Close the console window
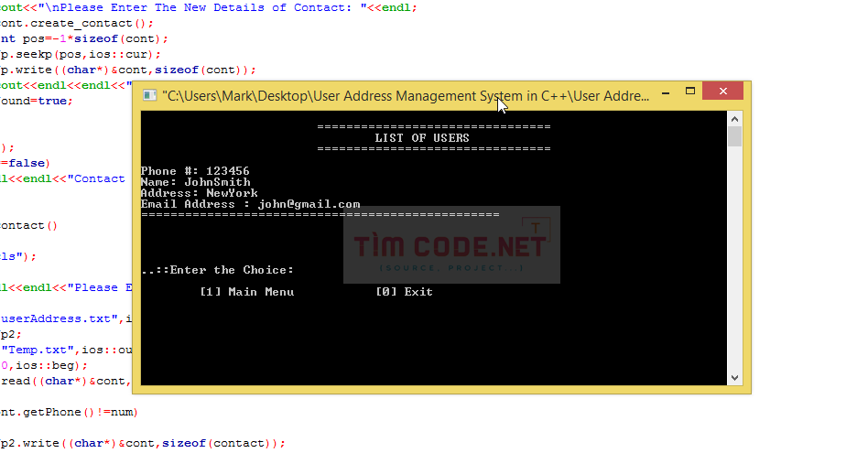Image resolution: width=868 pixels, height=453 pixels. tap(723, 92)
